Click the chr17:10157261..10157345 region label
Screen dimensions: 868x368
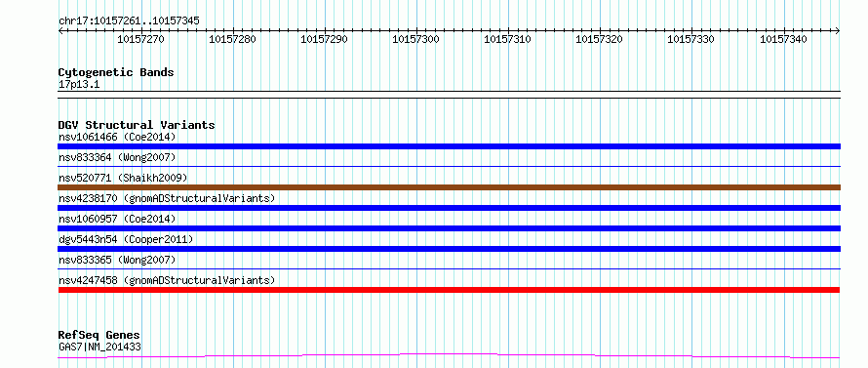pos(129,21)
